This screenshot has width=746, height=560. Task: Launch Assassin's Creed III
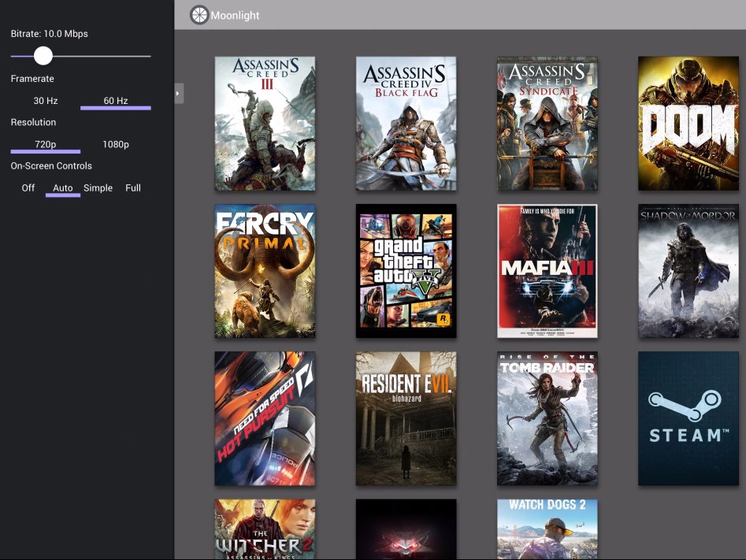pos(265,124)
